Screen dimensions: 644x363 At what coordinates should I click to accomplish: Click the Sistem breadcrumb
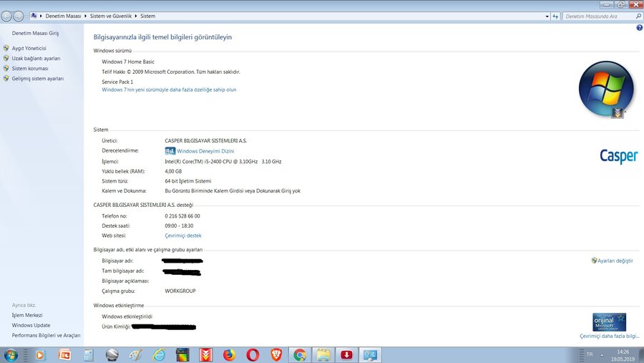[148, 16]
